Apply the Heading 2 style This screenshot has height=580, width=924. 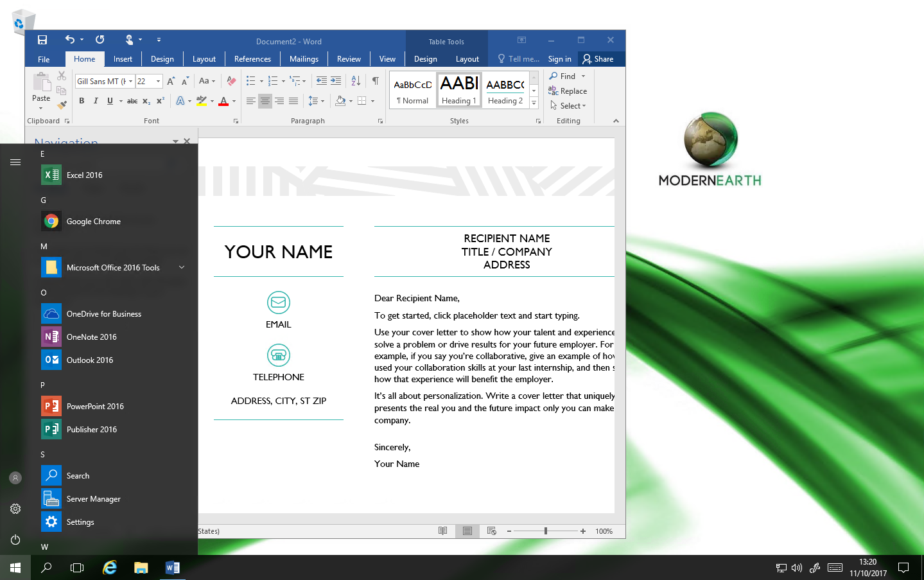pos(505,90)
